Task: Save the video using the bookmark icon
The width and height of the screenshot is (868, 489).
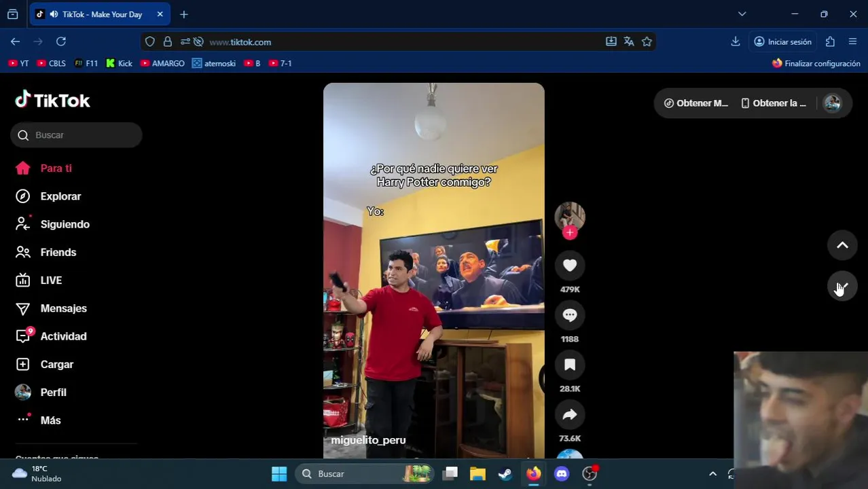Action: coord(570,365)
